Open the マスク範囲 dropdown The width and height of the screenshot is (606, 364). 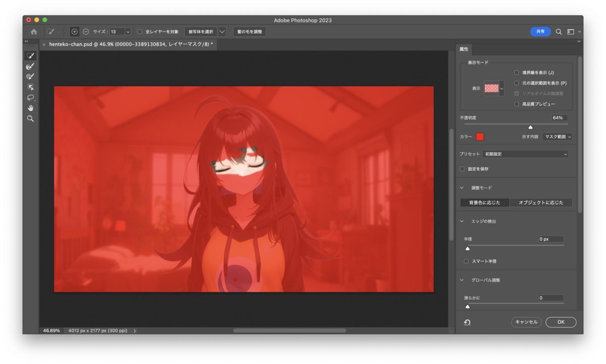pos(557,137)
